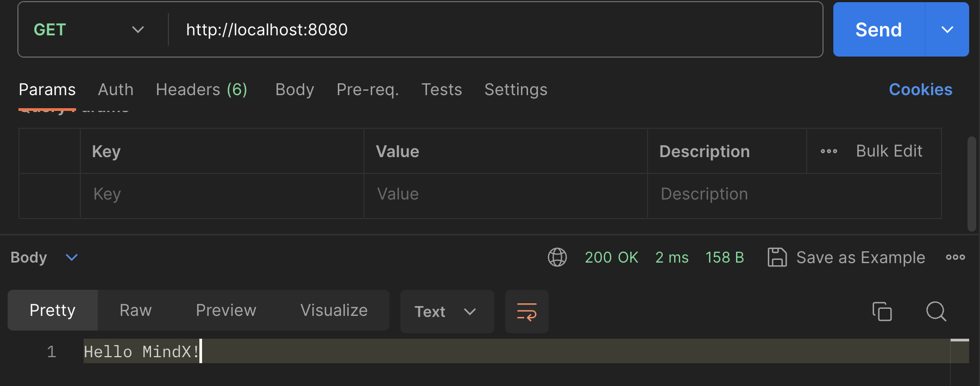
Task: Open the Text format dropdown
Action: (447, 312)
